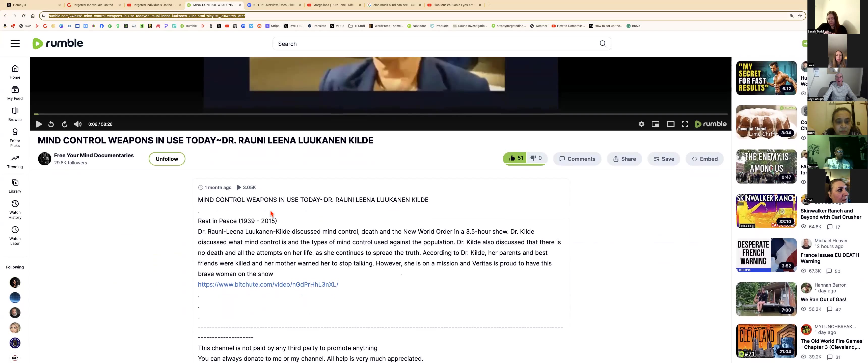The image size is (868, 363).
Task: Open the Skinwalker Ranch video thumbnail
Action: click(x=766, y=211)
